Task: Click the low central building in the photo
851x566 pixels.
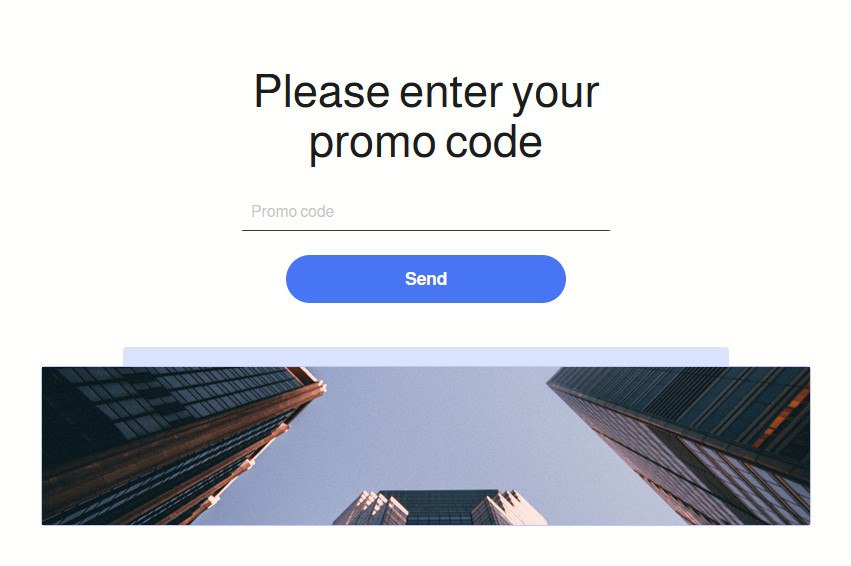Action: pos(440,507)
